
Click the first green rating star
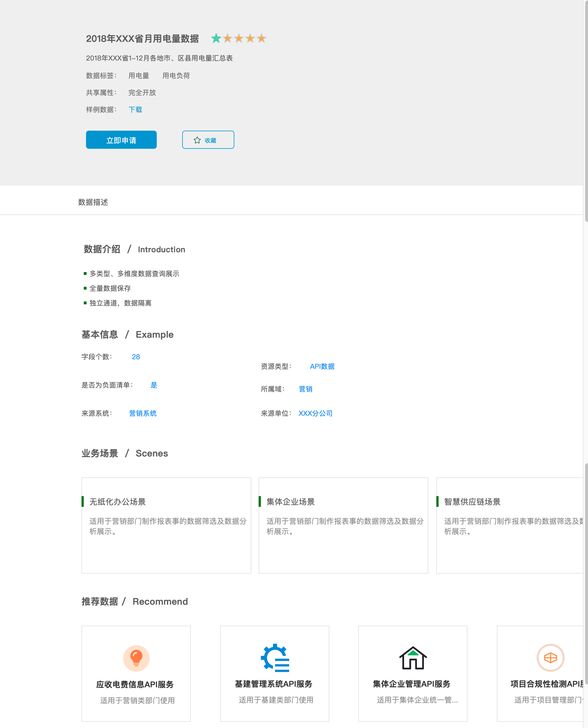pos(216,38)
